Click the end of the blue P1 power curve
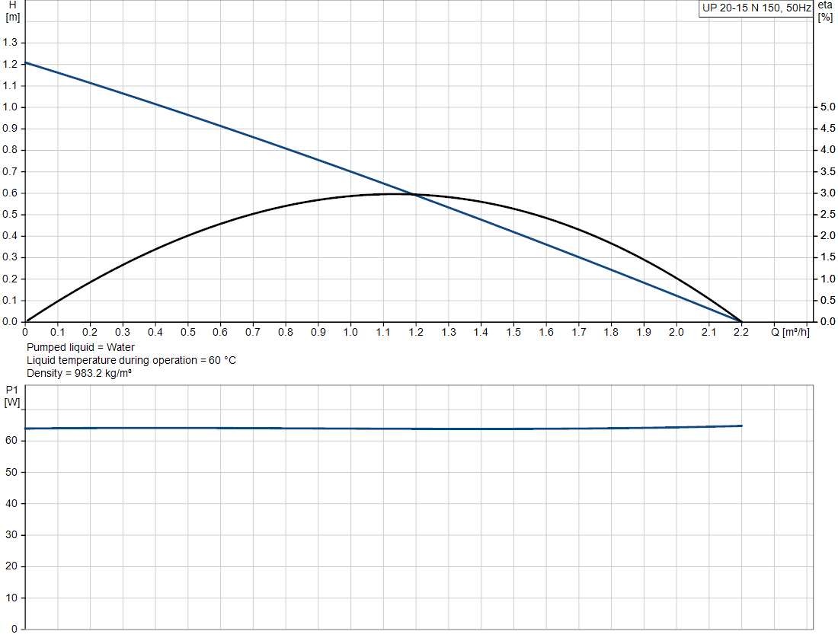The height and width of the screenshot is (644, 838). pos(741,426)
